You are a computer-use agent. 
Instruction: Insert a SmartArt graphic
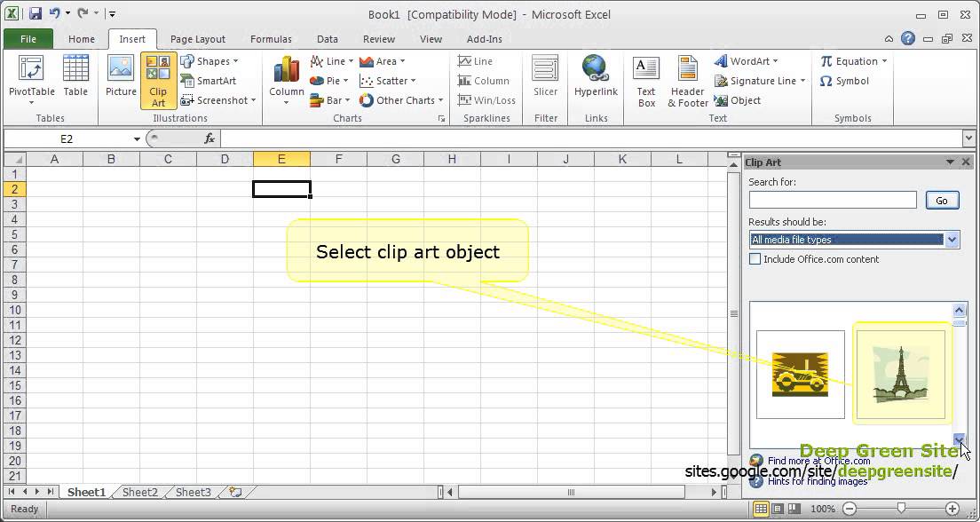pos(212,81)
